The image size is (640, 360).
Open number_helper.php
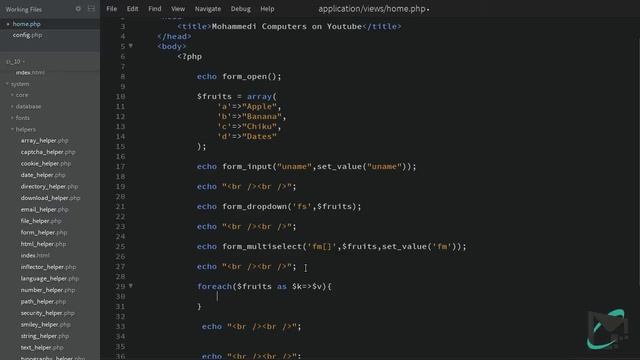[x=48, y=290]
